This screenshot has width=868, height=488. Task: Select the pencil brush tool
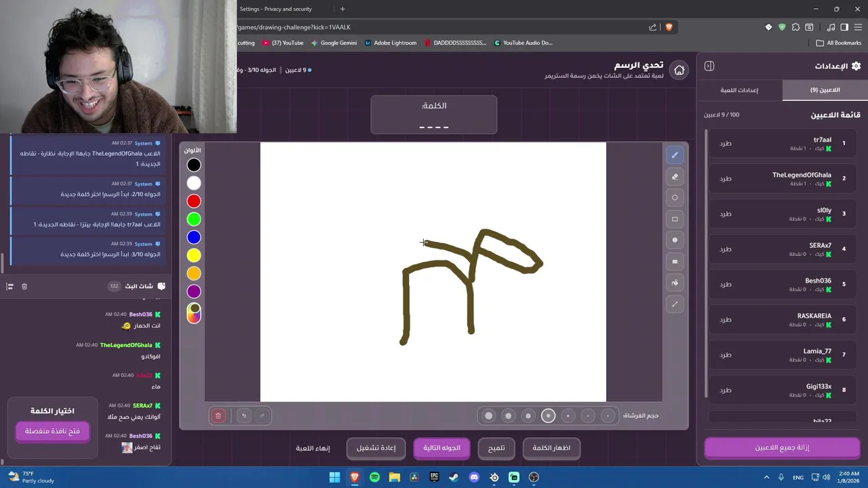(675, 155)
